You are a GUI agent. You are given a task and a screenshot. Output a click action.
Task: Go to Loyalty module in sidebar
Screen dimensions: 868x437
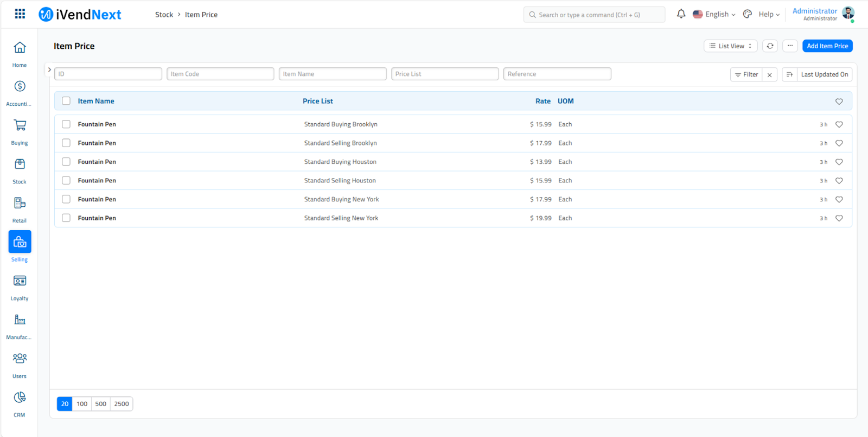20,287
